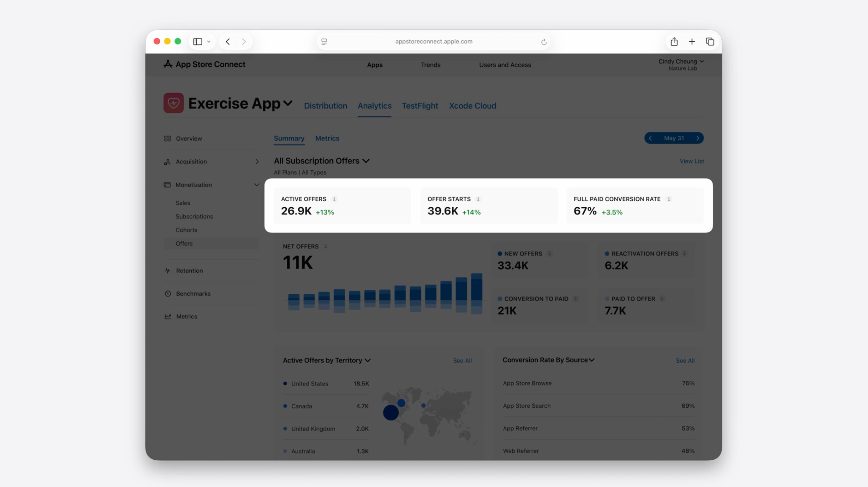Show tab overview icon
The height and width of the screenshot is (487, 868).
[710, 42]
